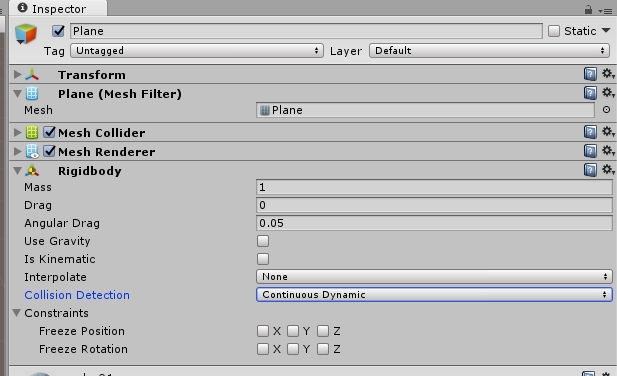Click the Mesh Filter grid icon

pos(32,94)
